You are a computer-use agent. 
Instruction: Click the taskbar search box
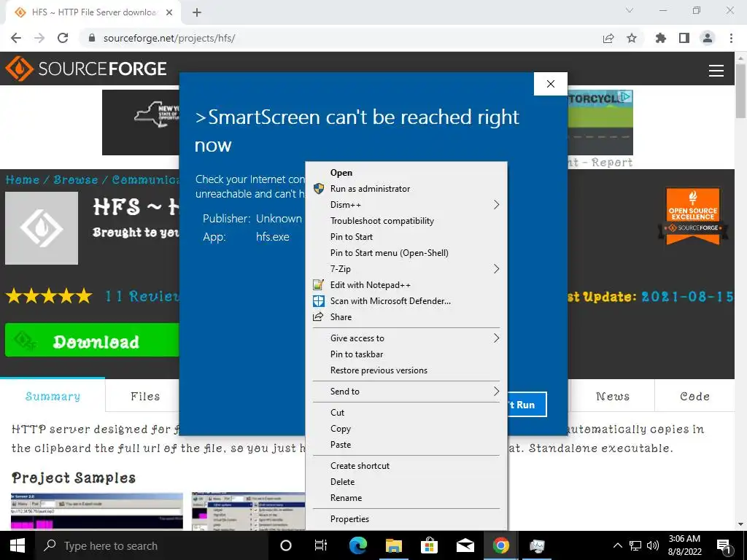click(x=151, y=545)
